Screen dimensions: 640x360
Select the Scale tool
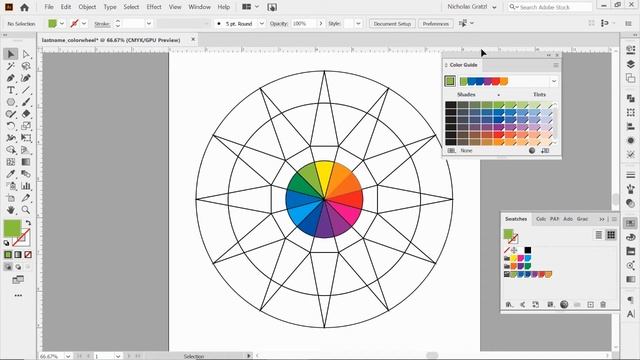26,126
